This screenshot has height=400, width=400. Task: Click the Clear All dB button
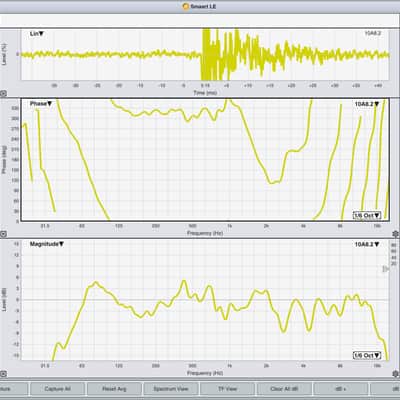pyautogui.click(x=284, y=389)
